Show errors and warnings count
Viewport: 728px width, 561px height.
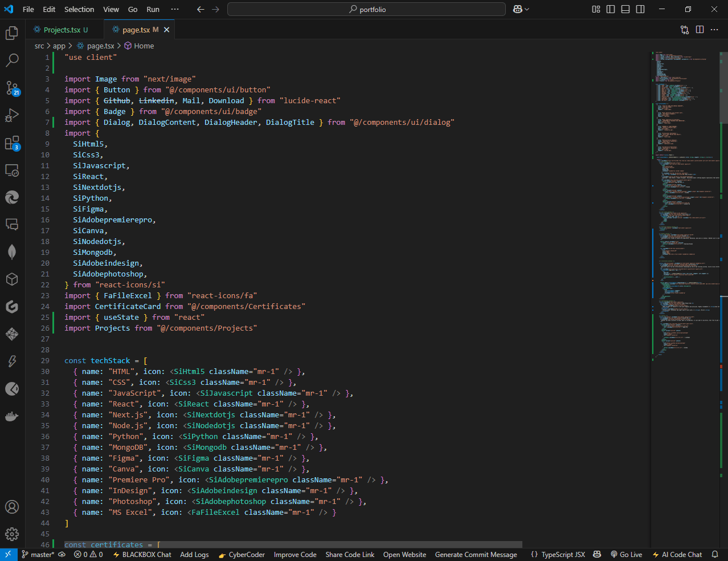88,555
